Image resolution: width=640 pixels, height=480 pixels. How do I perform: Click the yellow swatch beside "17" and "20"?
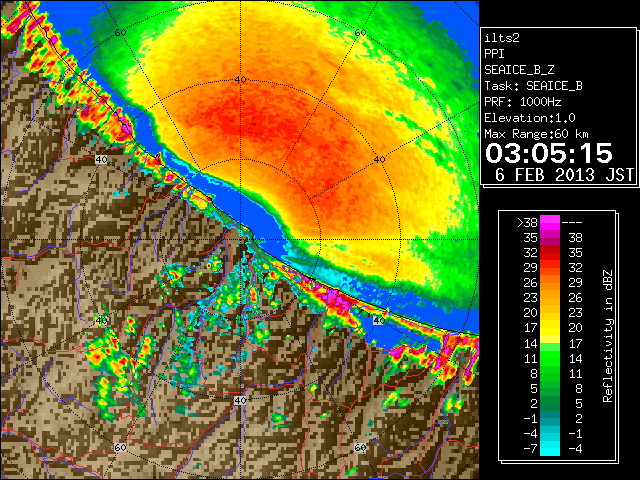pos(550,328)
